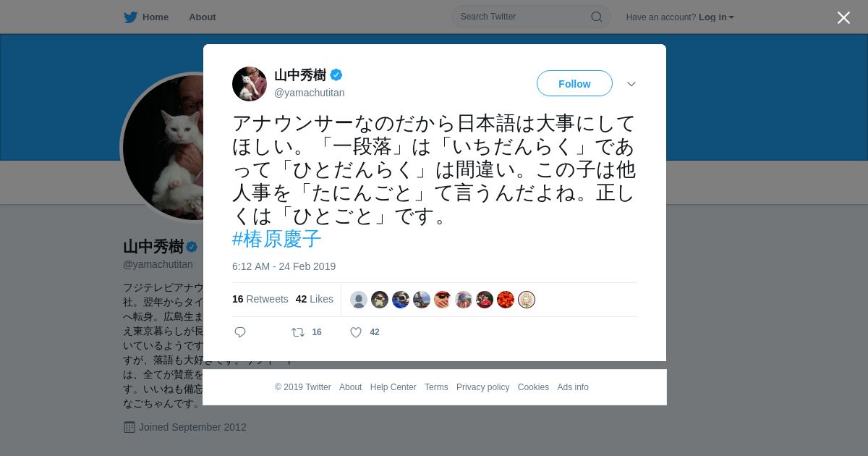Like the tweet with the heart icon
The height and width of the screenshot is (456, 868).
(356, 332)
